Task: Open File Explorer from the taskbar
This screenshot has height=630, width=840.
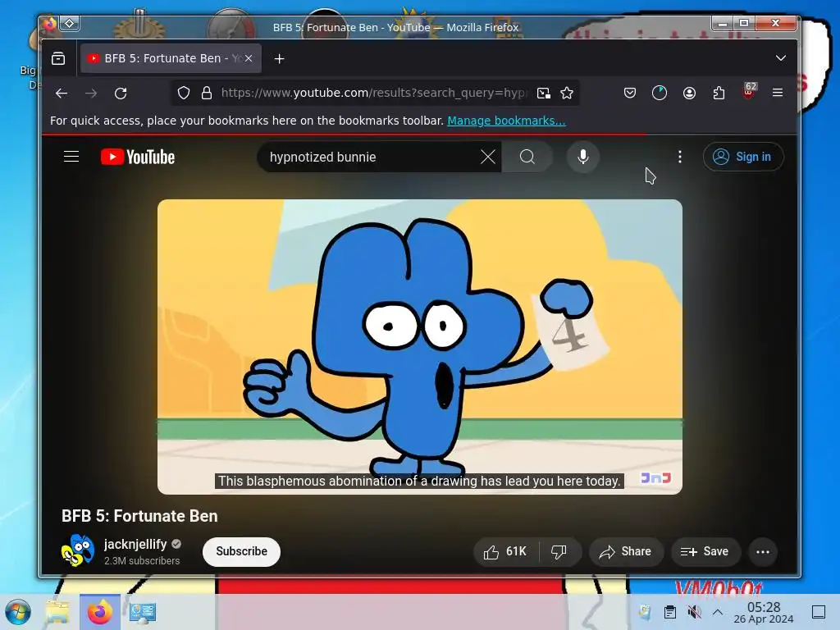Action: coord(58,612)
